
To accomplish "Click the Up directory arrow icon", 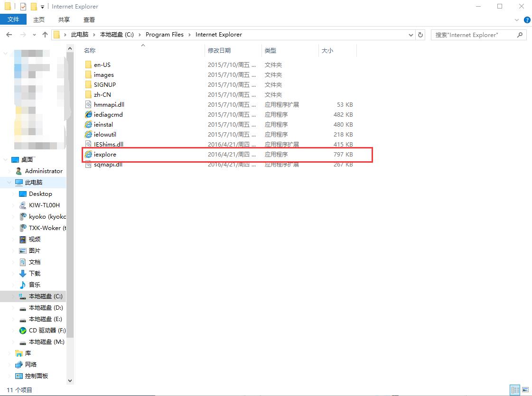I will 45,35.
